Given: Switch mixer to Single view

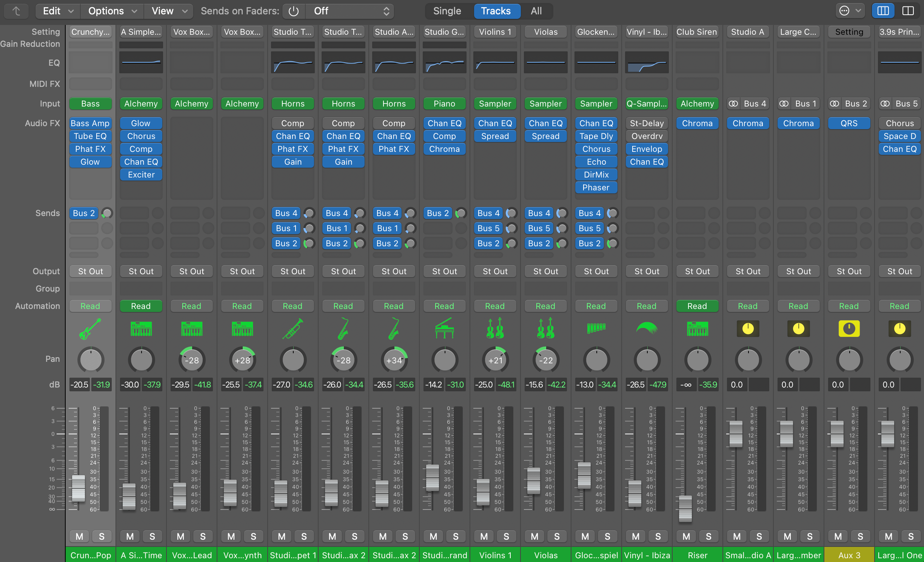Looking at the screenshot, I should [447, 11].
